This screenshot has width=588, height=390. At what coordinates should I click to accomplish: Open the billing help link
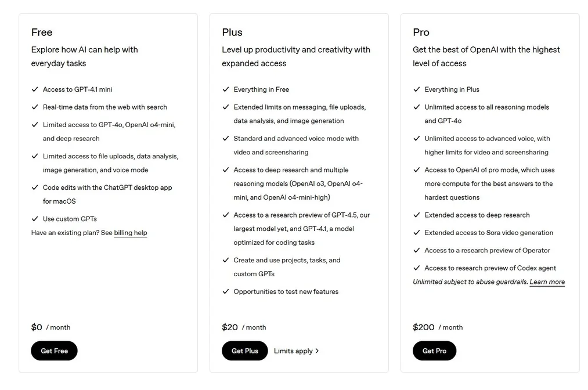[131, 233]
